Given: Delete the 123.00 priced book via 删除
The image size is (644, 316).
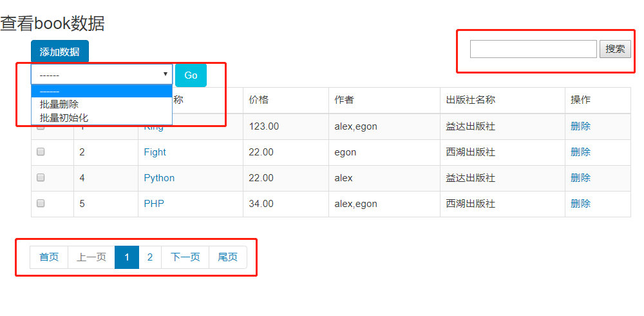Looking at the screenshot, I should click(x=580, y=126).
